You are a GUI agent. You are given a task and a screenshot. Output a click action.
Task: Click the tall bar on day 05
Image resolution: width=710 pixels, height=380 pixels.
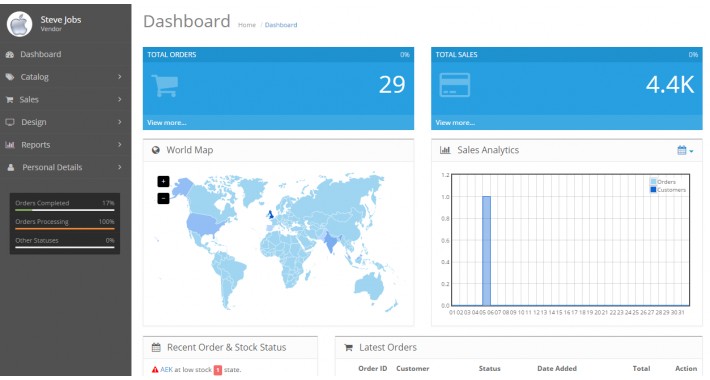(x=486, y=251)
